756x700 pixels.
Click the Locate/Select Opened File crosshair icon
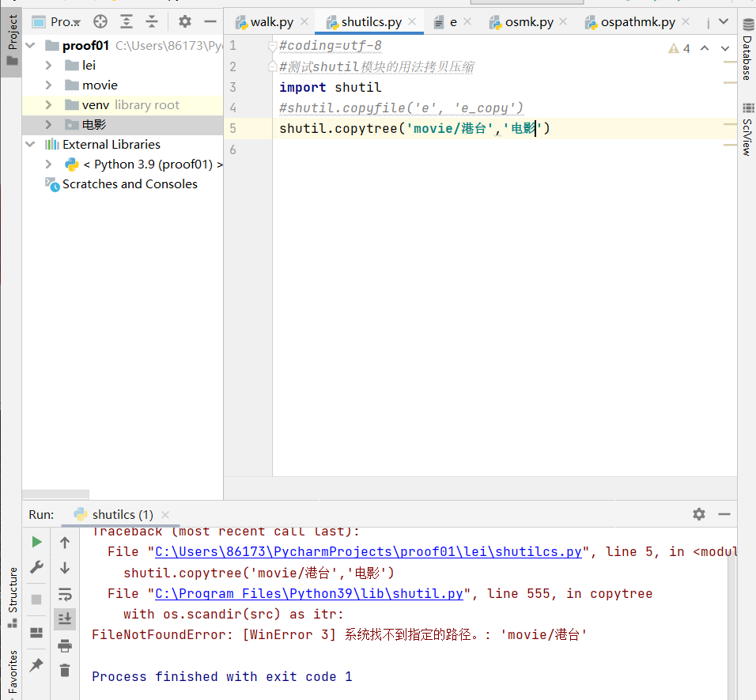coord(100,21)
